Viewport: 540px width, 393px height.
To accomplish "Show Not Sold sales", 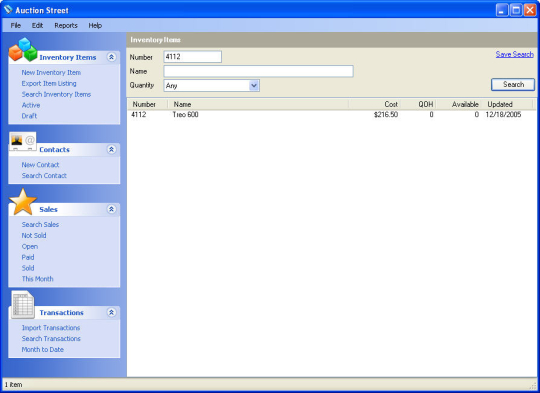I will tap(34, 235).
